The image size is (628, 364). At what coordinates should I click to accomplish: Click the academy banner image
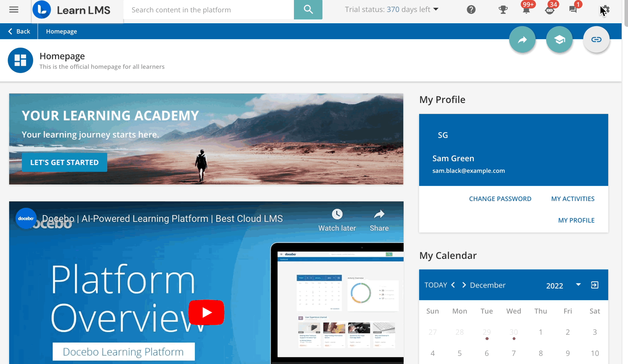click(206, 139)
